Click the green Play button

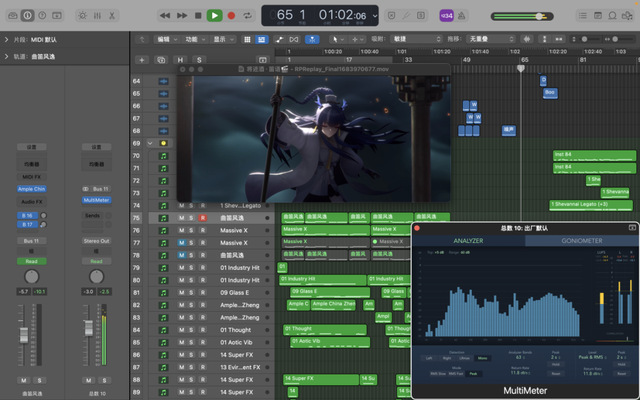214,16
